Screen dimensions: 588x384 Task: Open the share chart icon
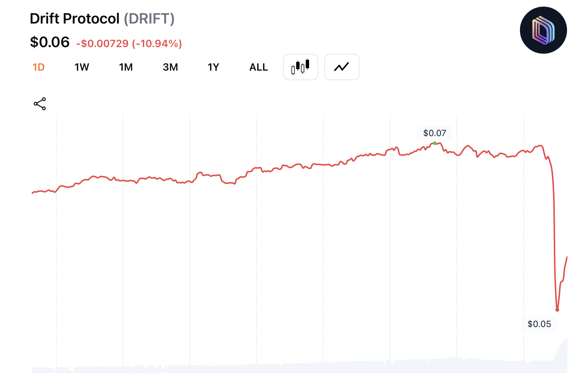[40, 104]
